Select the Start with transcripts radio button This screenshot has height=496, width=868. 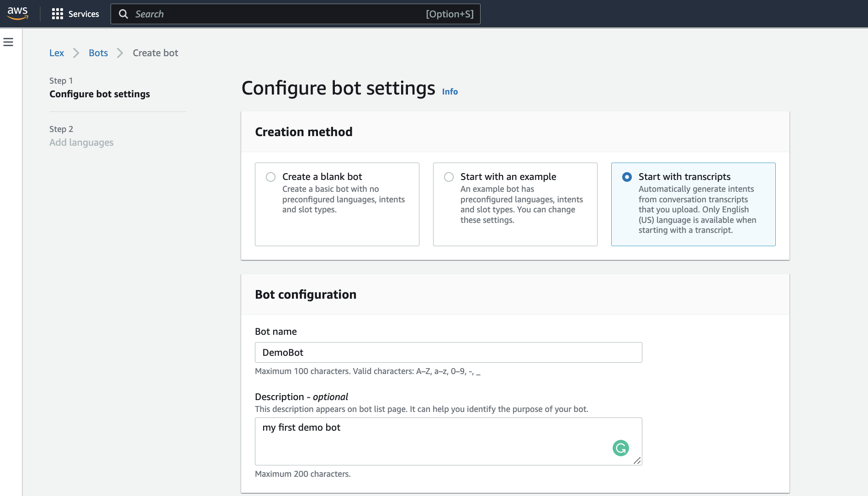point(627,177)
